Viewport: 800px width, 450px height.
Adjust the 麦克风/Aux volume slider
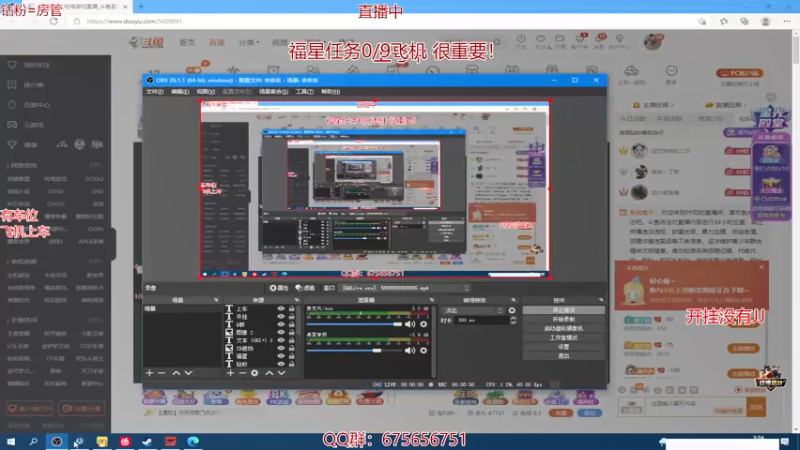pyautogui.click(x=354, y=324)
